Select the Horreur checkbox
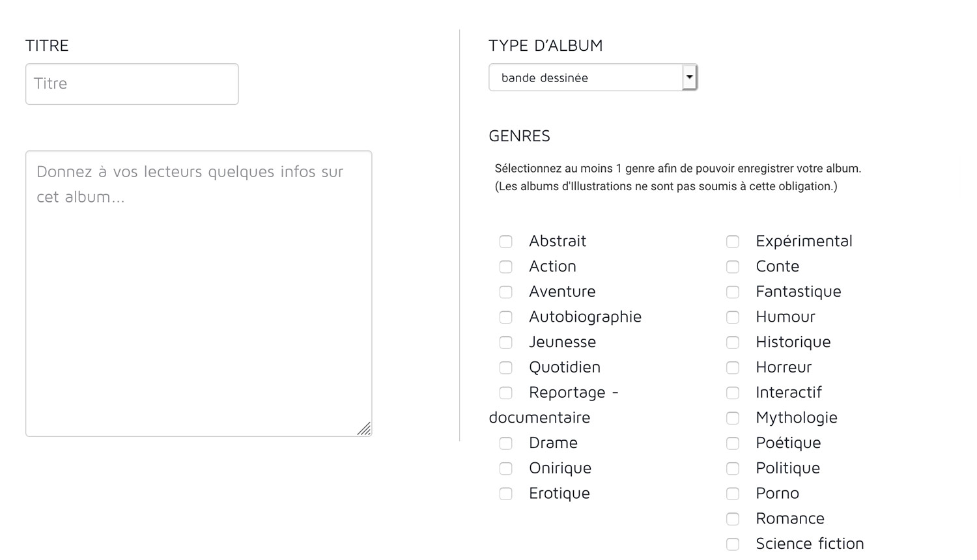977x560 pixels. point(733,368)
